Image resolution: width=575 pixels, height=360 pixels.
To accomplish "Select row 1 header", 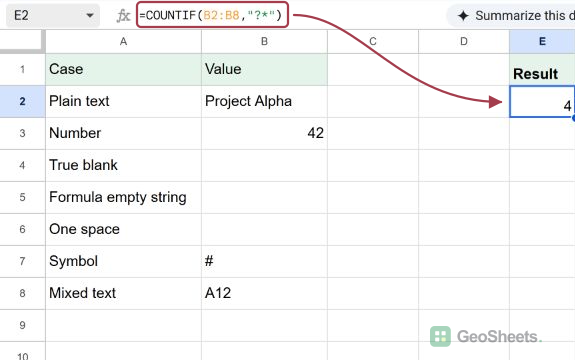I will point(22,69).
